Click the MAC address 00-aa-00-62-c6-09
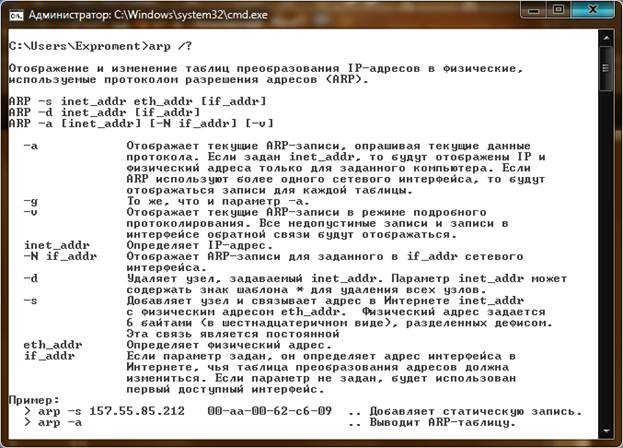This screenshot has height=448, width=623. (x=269, y=411)
